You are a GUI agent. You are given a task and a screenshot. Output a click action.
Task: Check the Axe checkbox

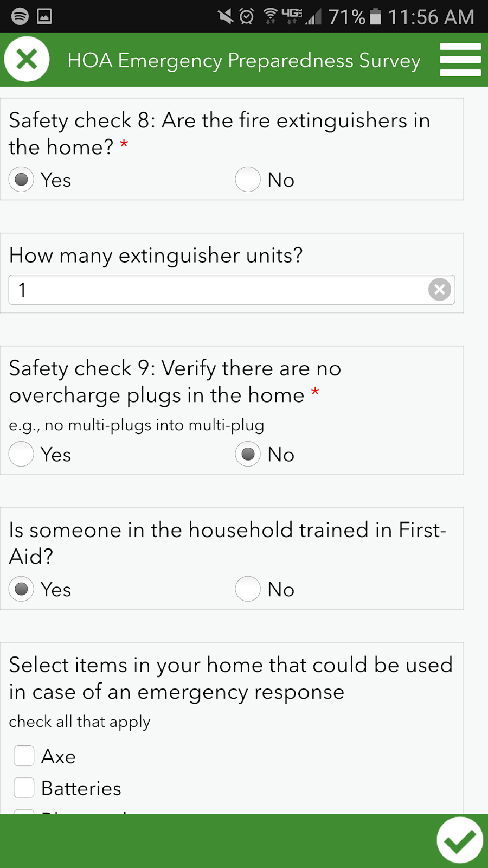click(x=24, y=756)
